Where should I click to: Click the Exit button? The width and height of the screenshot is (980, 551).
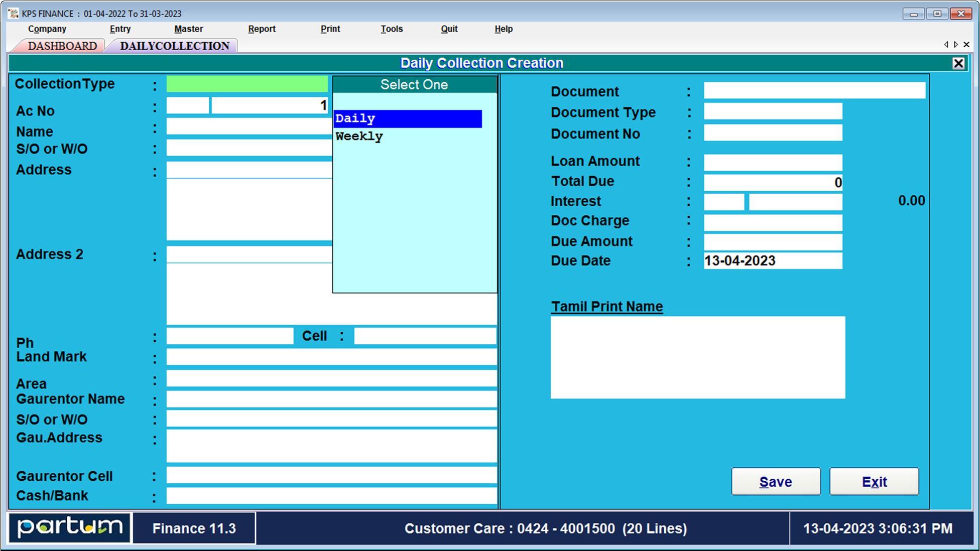(874, 482)
